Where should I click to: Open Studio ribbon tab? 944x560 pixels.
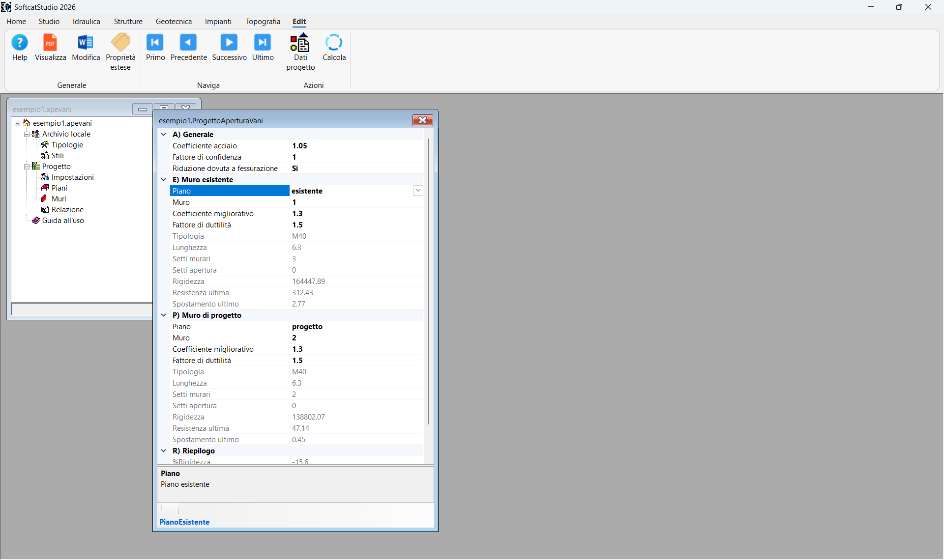click(49, 22)
